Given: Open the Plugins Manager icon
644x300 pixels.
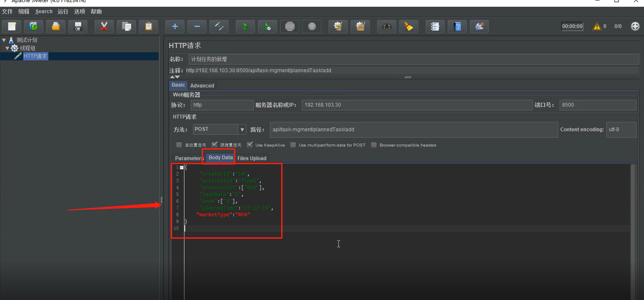Looking at the screenshot, I should tap(479, 26).
